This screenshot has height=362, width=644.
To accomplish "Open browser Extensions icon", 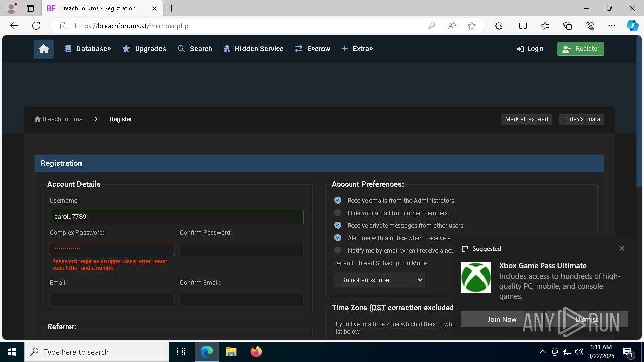I will [x=499, y=26].
